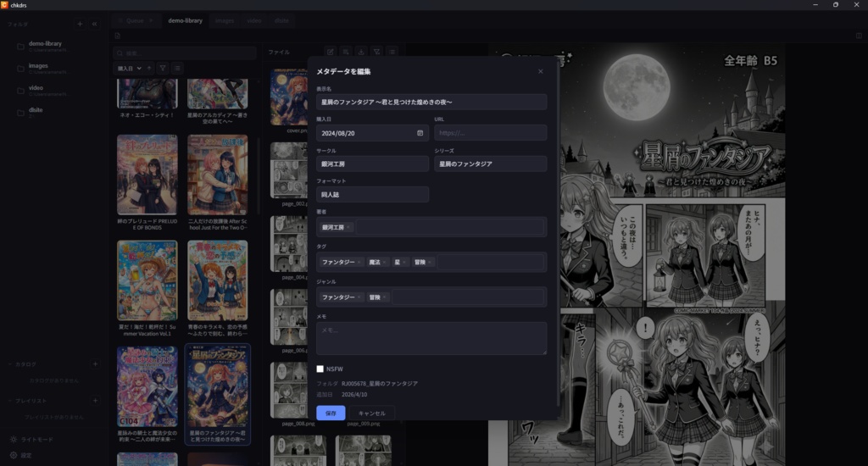Image resolution: width=868 pixels, height=466 pixels.
Task: Open the calendar picker in 購入日 field
Action: (x=420, y=133)
